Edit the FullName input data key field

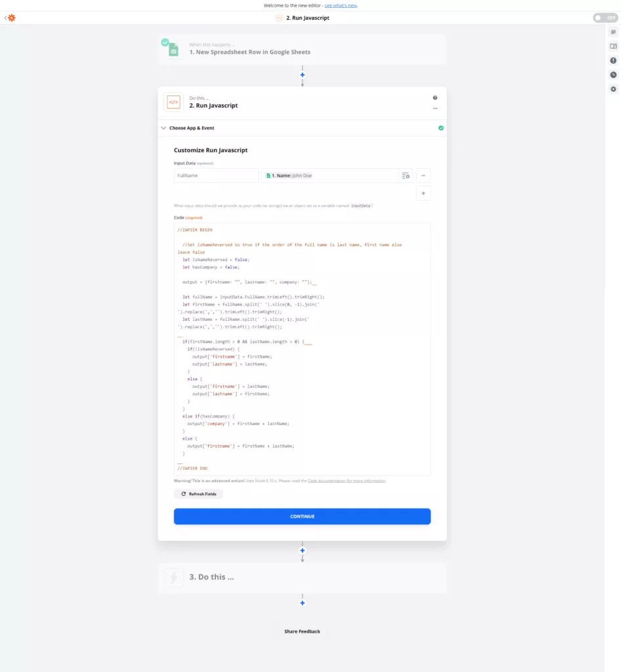tap(216, 176)
